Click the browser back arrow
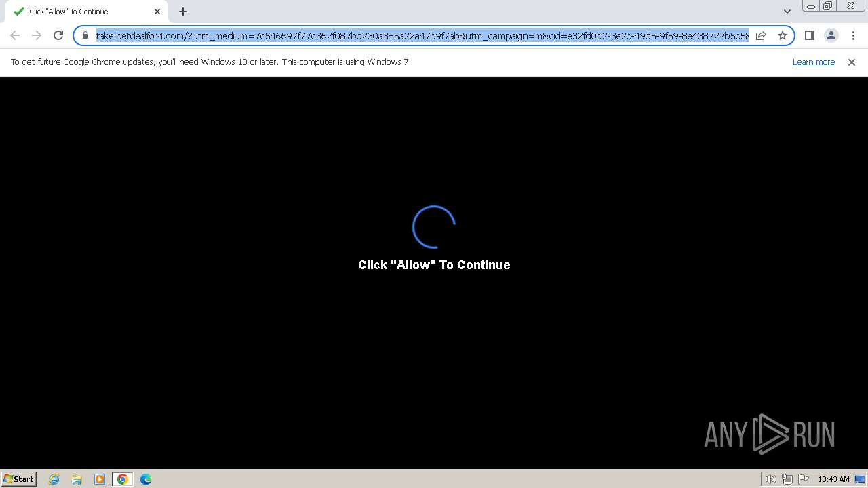Image resolution: width=868 pixels, height=488 pixels. [15, 35]
